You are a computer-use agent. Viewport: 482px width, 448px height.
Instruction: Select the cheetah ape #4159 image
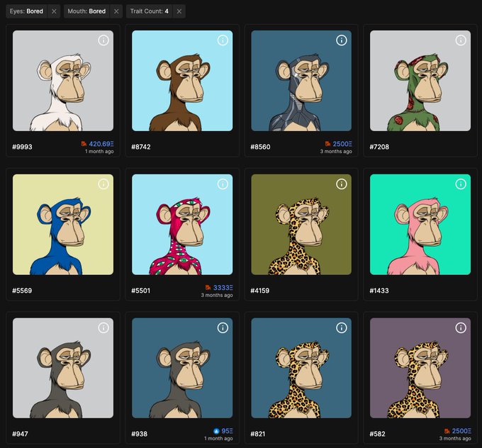[x=301, y=225]
